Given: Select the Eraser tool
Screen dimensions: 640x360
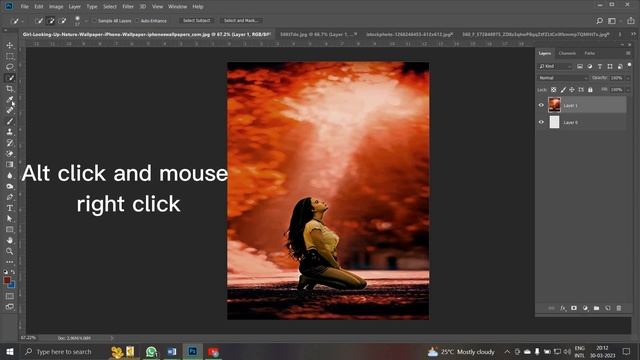Looking at the screenshot, I should pos(9,153).
